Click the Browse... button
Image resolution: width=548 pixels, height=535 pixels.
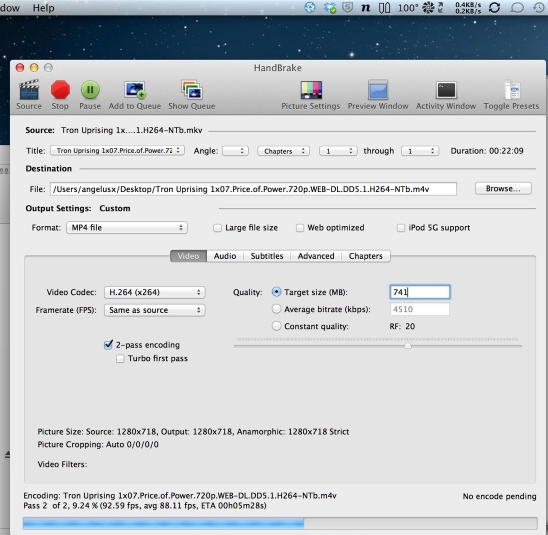503,189
